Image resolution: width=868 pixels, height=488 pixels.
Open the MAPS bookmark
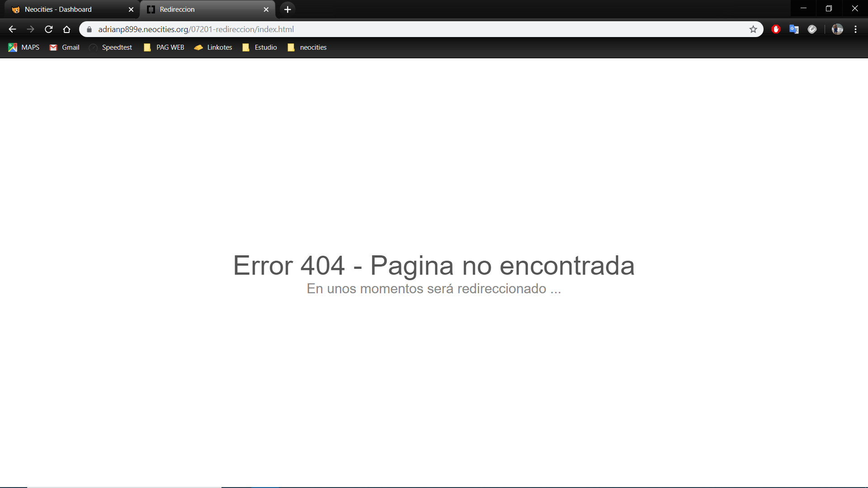pos(24,47)
